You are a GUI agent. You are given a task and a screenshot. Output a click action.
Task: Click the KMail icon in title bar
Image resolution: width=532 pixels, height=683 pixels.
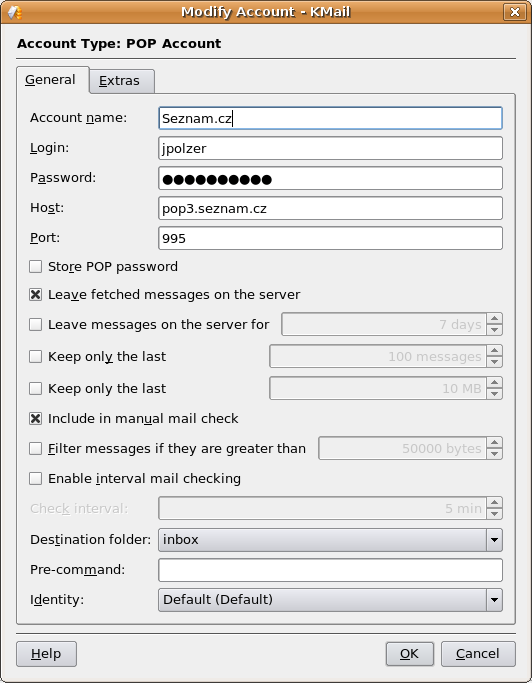(15, 12)
